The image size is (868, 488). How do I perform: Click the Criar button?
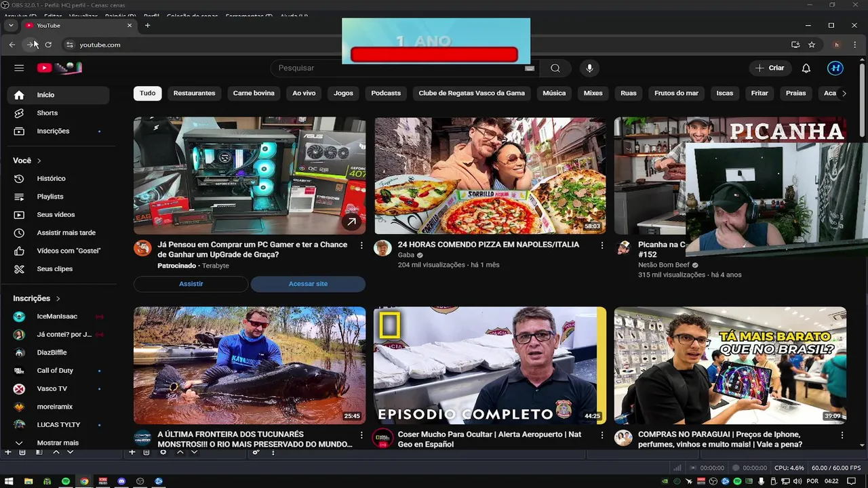click(770, 68)
